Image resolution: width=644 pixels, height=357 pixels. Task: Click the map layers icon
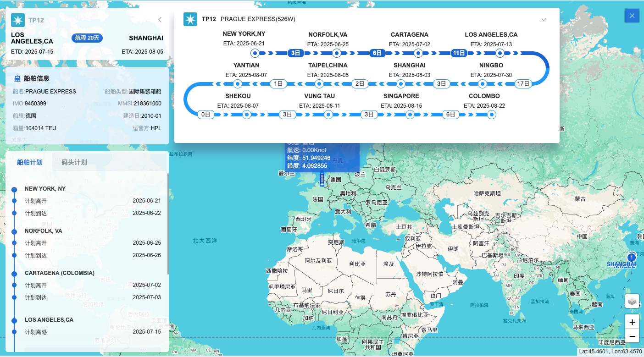(632, 301)
